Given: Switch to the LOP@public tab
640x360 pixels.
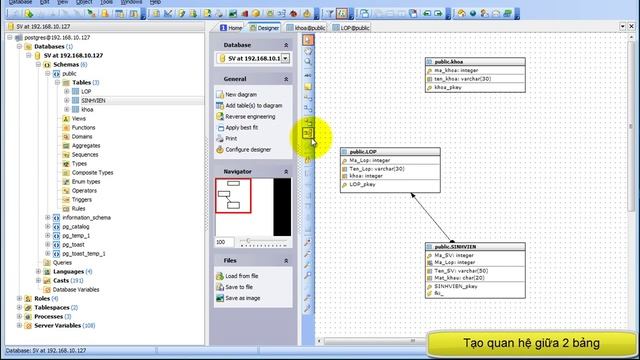Looking at the screenshot, I should point(351,28).
